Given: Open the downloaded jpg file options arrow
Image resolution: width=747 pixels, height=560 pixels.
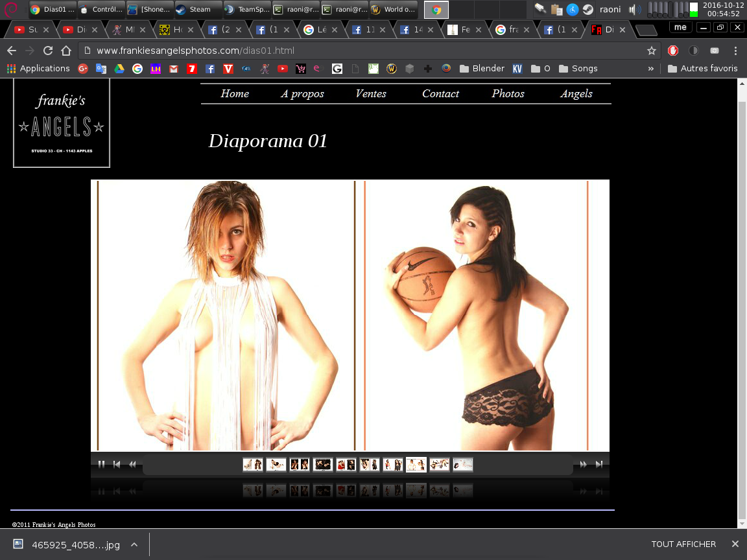Looking at the screenshot, I should [x=134, y=544].
